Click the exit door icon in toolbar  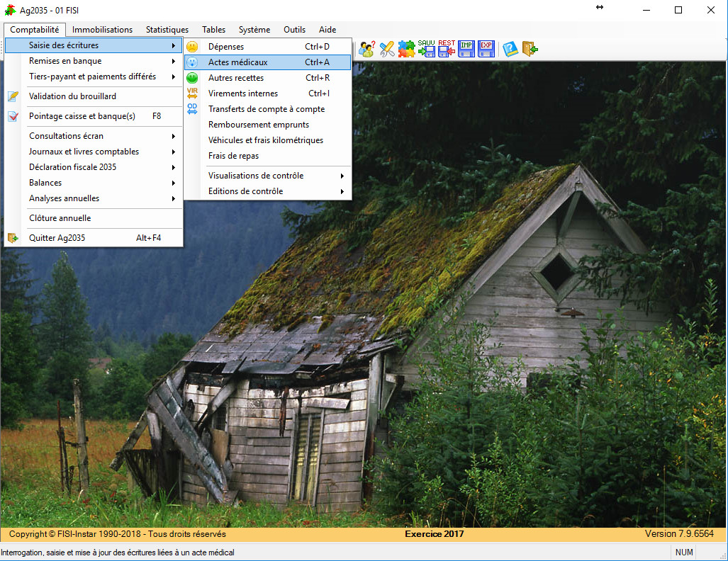click(x=530, y=48)
